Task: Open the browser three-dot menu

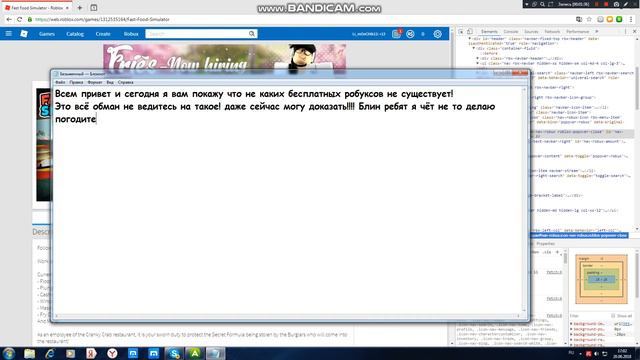Action: (631, 19)
